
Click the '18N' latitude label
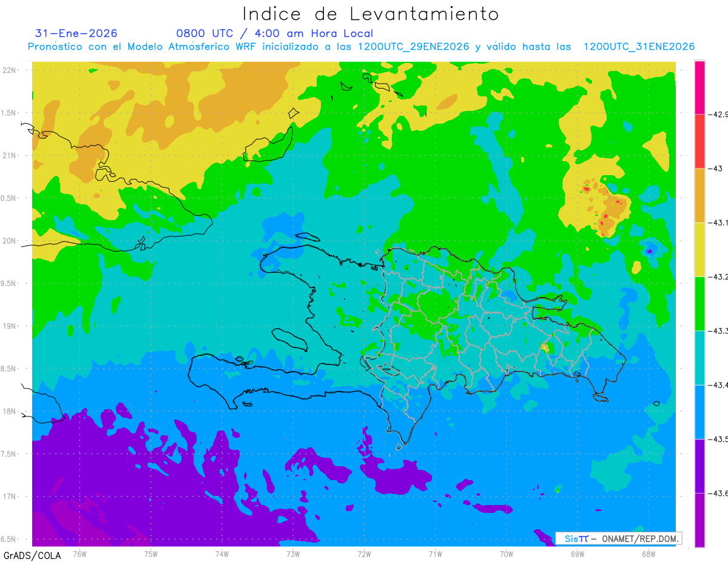pyautogui.click(x=10, y=411)
